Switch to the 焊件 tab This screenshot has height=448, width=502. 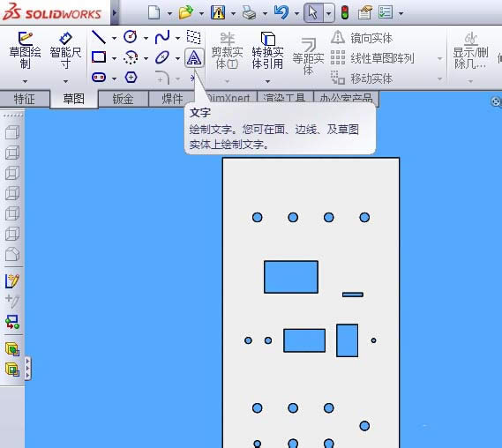[172, 99]
